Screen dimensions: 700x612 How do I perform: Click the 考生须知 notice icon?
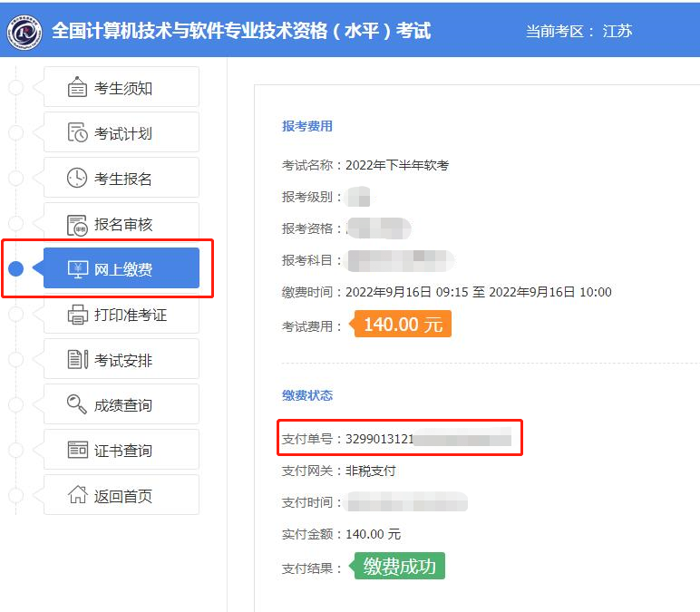(x=77, y=88)
